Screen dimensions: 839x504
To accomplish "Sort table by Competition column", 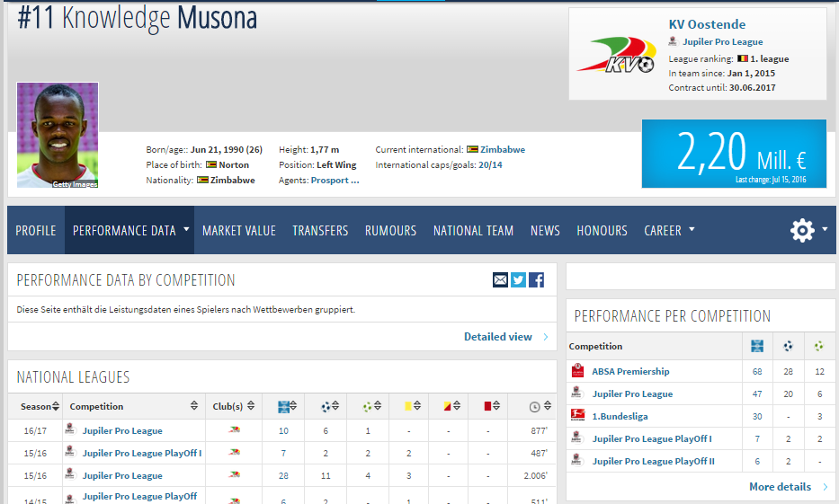I will 134,406.
